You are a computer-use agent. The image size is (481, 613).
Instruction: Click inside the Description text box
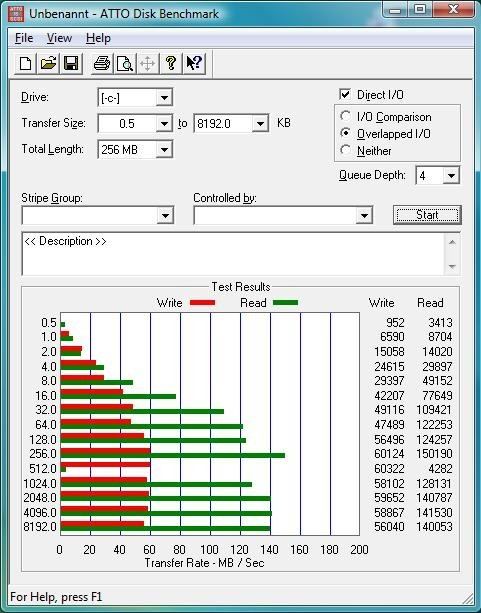point(233,254)
